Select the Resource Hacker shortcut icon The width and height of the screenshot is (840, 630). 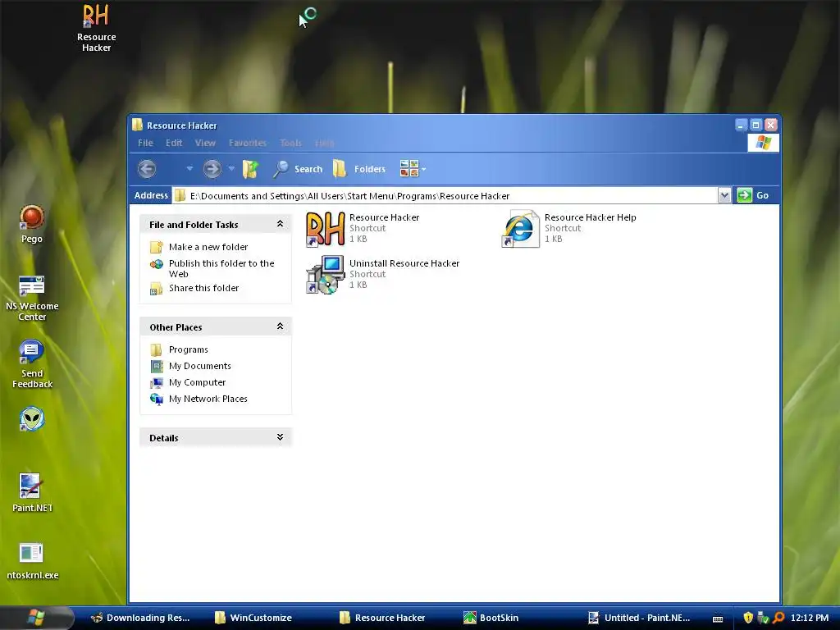pyautogui.click(x=325, y=229)
